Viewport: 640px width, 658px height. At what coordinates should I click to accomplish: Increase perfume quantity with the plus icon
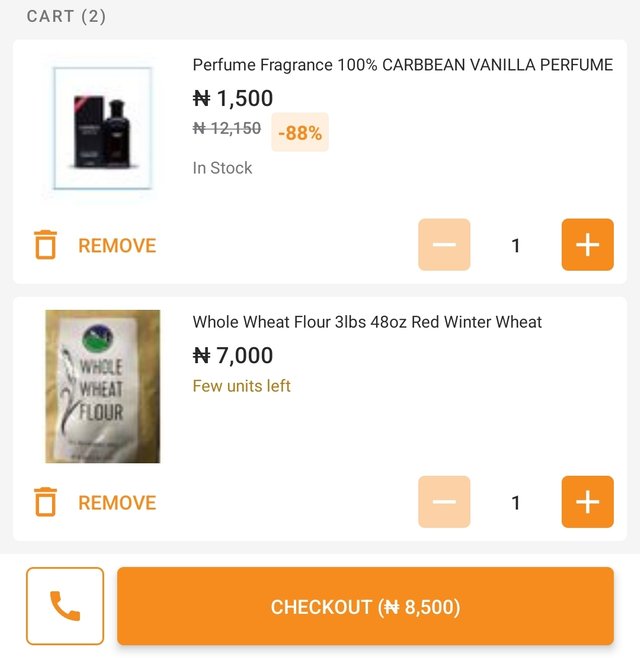[588, 245]
